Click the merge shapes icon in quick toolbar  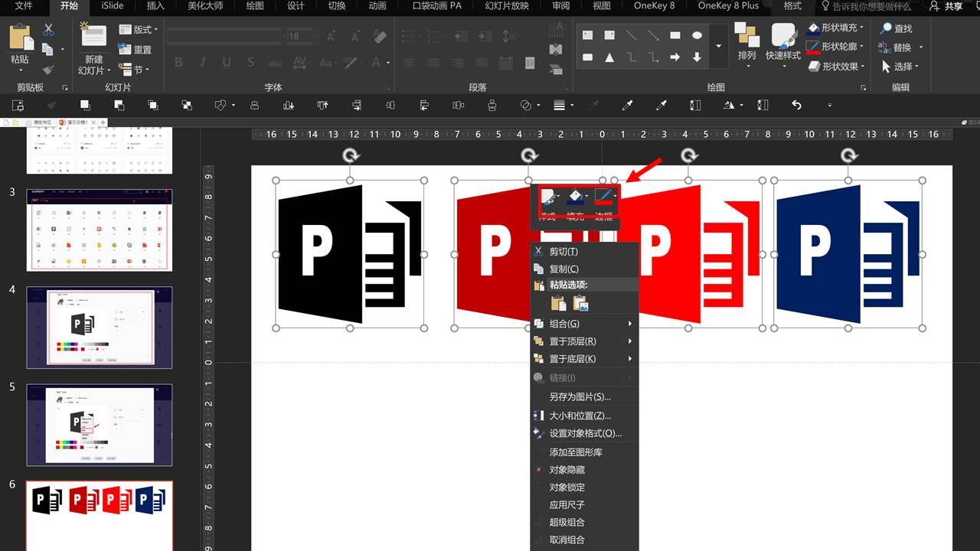tap(526, 105)
